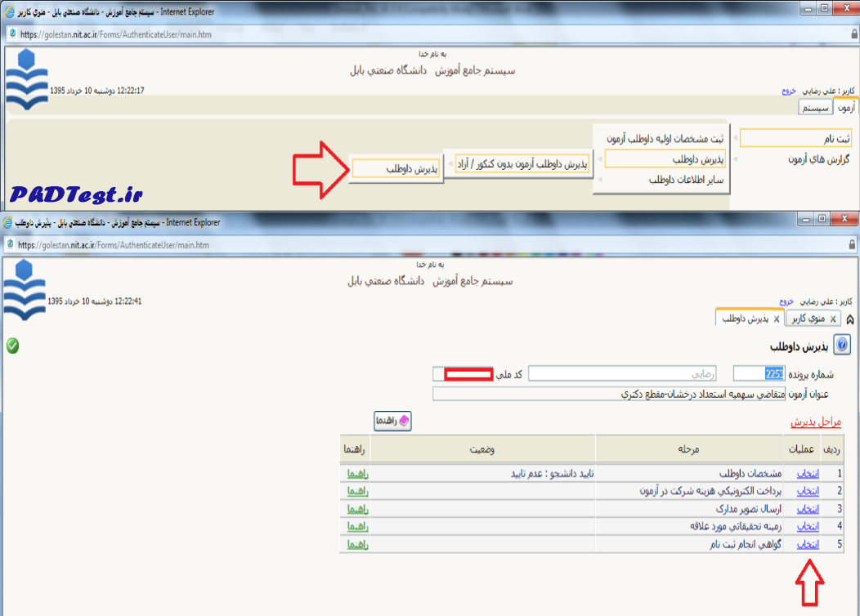Open the ثبت نام menu item
Image resolution: width=860 pixels, height=616 pixels.
(x=795, y=139)
